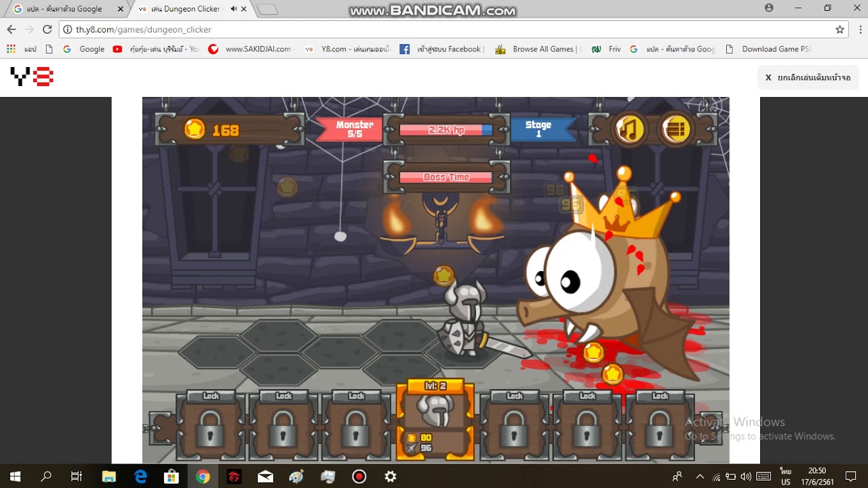The image size is (868, 488).
Task: Open the network Wi-Fi tray icon
Action: coord(717,477)
